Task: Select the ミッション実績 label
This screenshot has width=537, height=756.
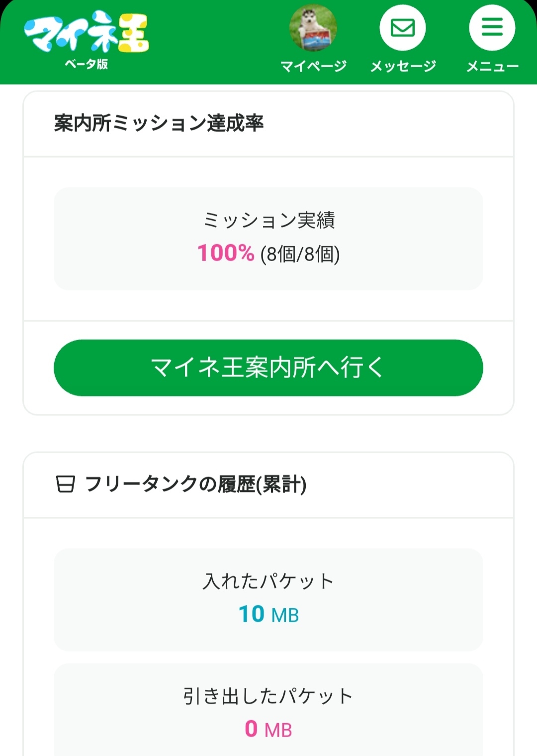Action: click(x=268, y=220)
